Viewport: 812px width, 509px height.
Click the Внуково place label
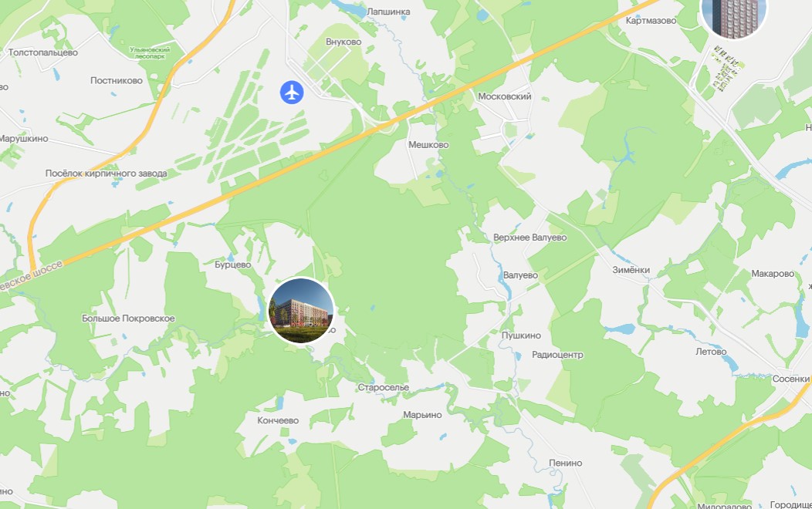343,42
